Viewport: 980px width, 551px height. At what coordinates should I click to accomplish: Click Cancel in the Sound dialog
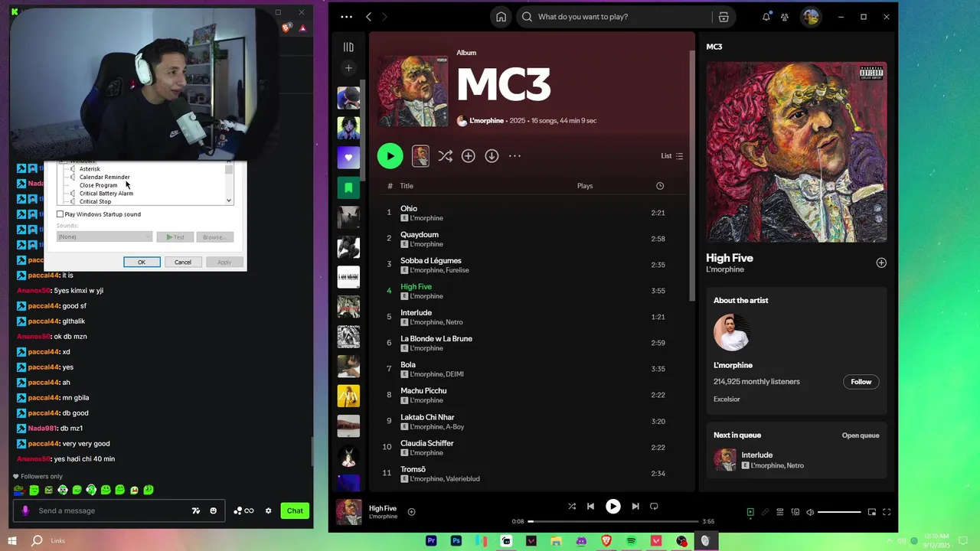[x=182, y=262]
